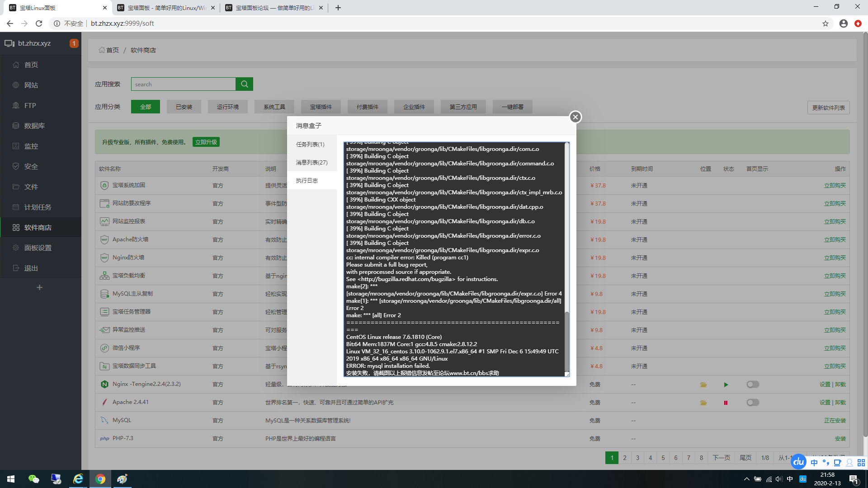The height and width of the screenshot is (488, 868).
Task: Close the message box dialog
Action: [x=575, y=117]
